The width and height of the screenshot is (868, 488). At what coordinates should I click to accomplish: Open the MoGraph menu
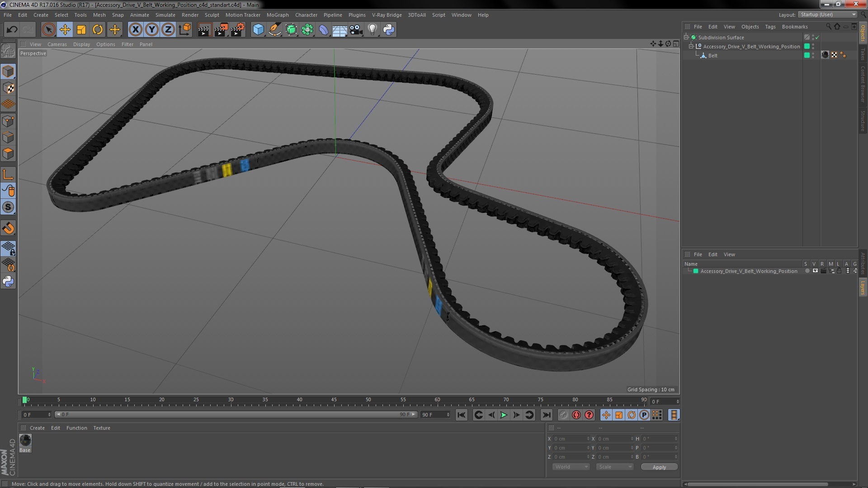[x=277, y=15]
